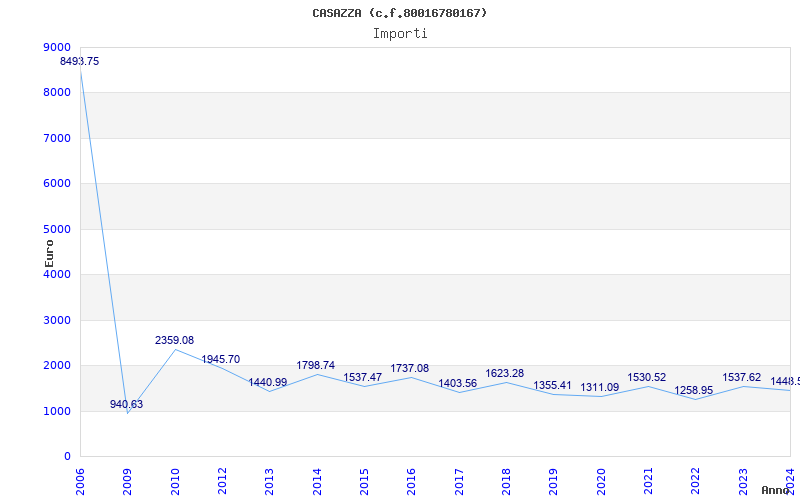Click the chart title CASAZZA (c.f.80016780167)

click(x=399, y=13)
